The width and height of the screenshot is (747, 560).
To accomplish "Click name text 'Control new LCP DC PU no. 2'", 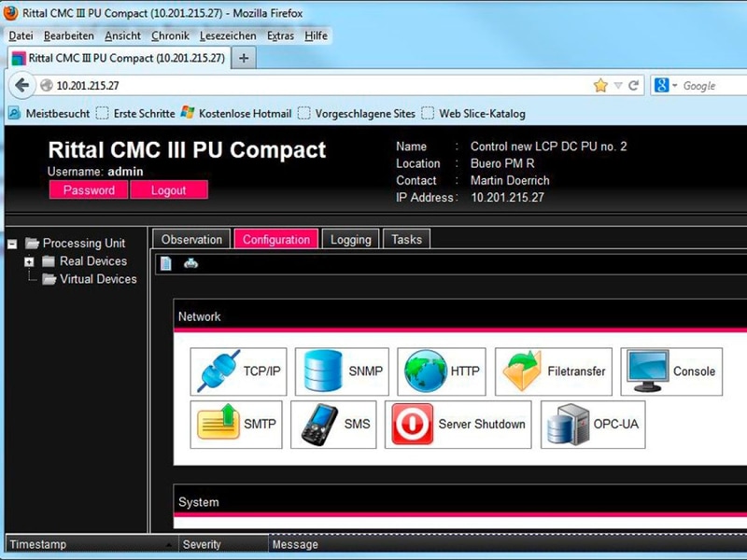I will click(548, 147).
